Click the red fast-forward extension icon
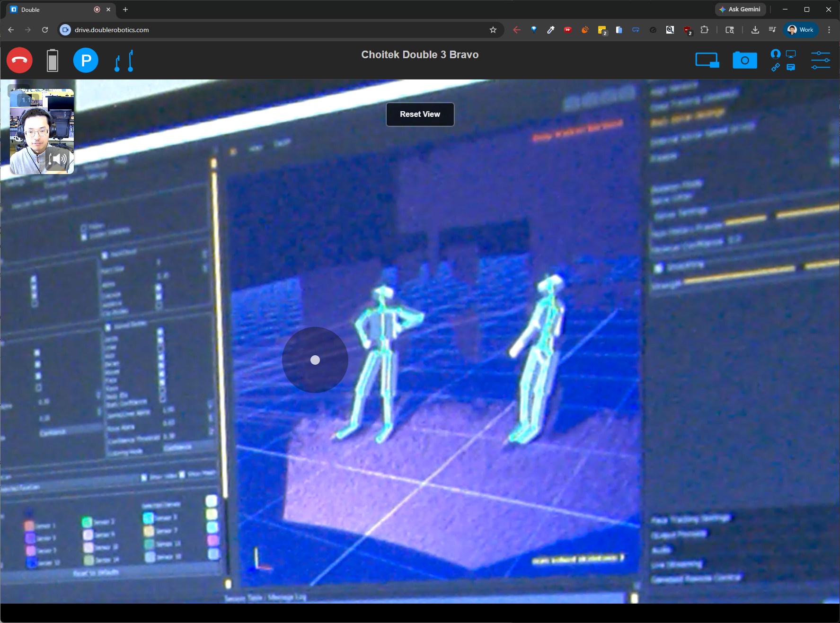This screenshot has height=623, width=840. tap(568, 30)
